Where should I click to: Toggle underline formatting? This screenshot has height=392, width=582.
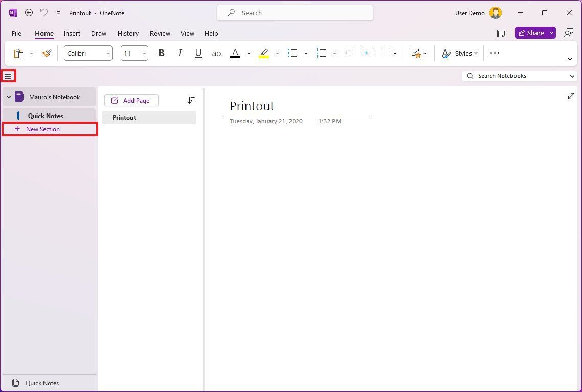click(198, 53)
